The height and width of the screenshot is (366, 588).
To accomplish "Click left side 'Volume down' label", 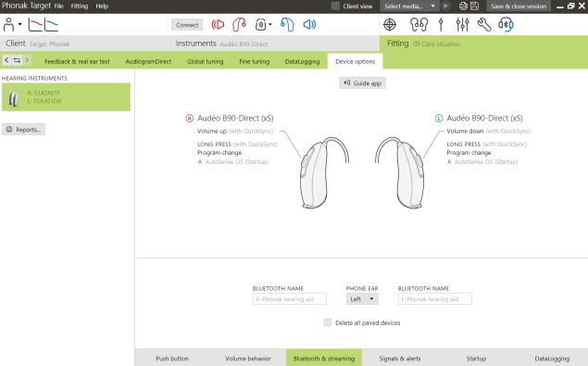I will pyautogui.click(x=465, y=131).
